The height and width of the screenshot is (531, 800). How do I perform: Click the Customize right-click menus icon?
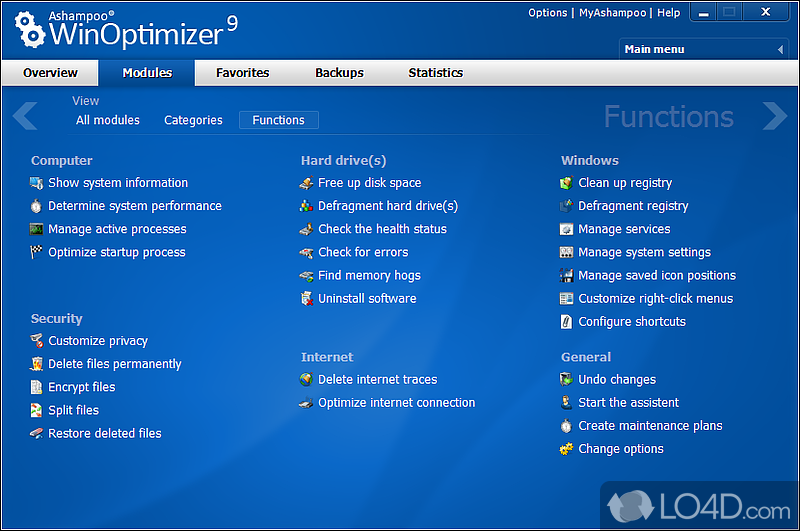[566, 298]
